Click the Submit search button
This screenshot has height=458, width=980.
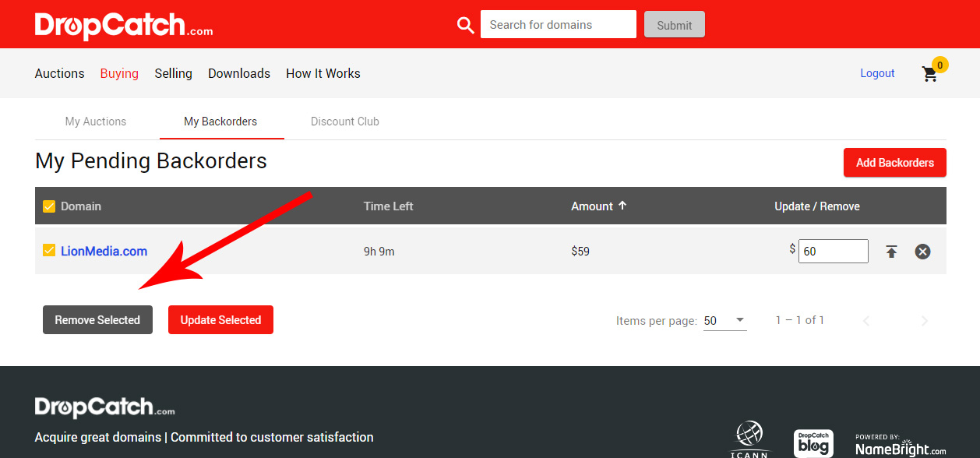675,25
